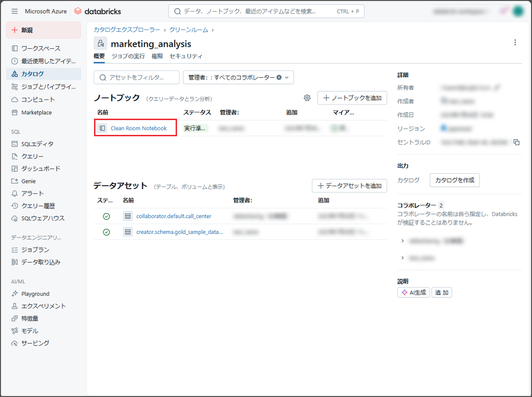Click the notebook icon beside Clean Room Notebook
The width and height of the screenshot is (532, 397).
[x=102, y=128]
